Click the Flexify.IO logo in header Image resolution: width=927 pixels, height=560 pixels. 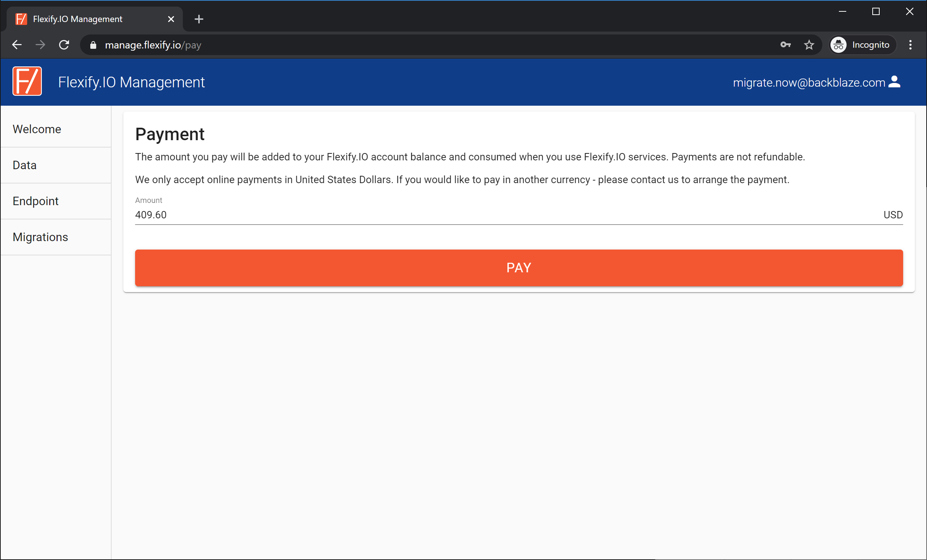(27, 81)
